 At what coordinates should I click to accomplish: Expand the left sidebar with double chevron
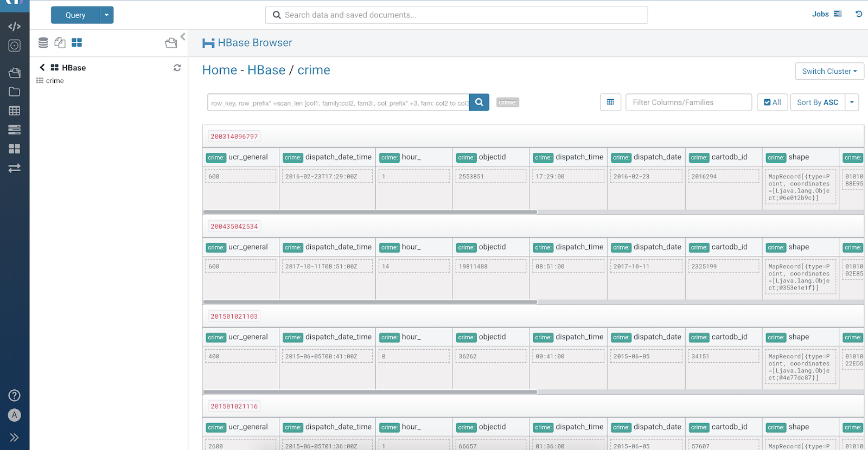(x=15, y=438)
